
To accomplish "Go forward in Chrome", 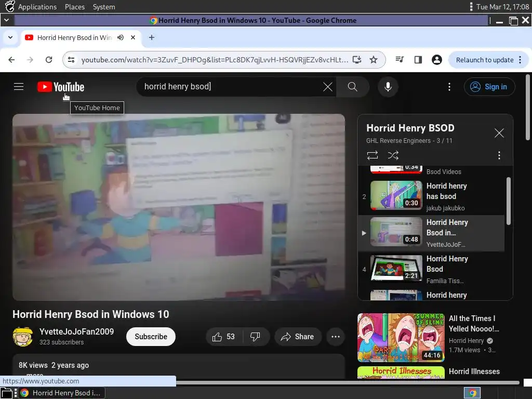I will coord(30,60).
